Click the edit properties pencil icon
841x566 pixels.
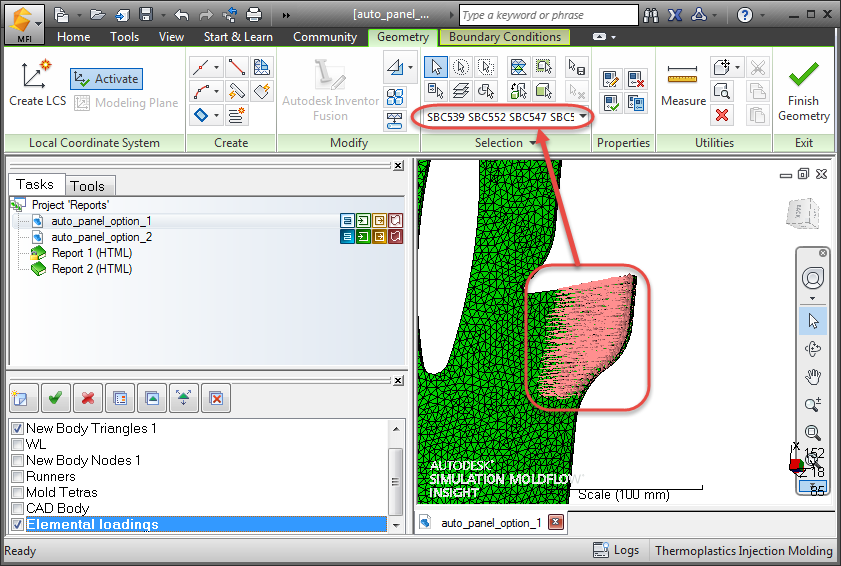tap(610, 79)
